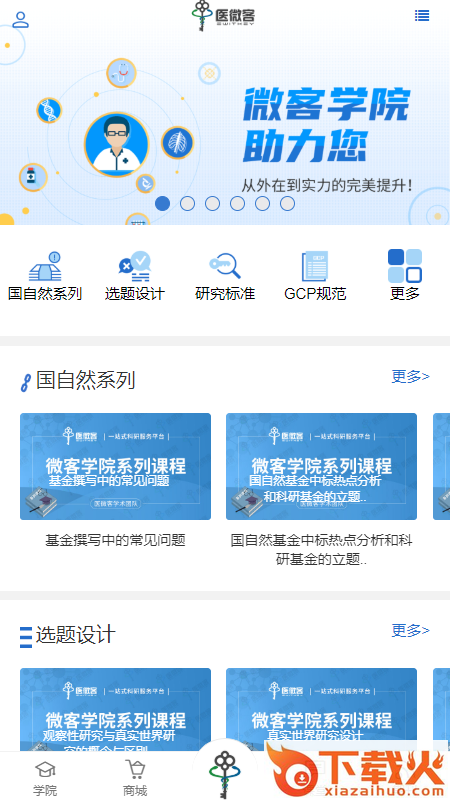Open the 更多 grid icon
The width and height of the screenshot is (450, 800).
tap(405, 266)
